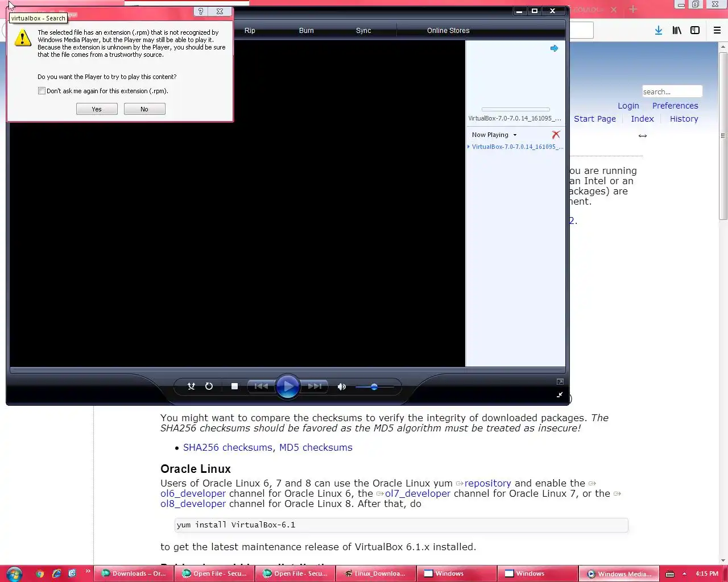Turn on repeat in Media Player
Viewport: 728px width, 582px height.
pyautogui.click(x=209, y=386)
